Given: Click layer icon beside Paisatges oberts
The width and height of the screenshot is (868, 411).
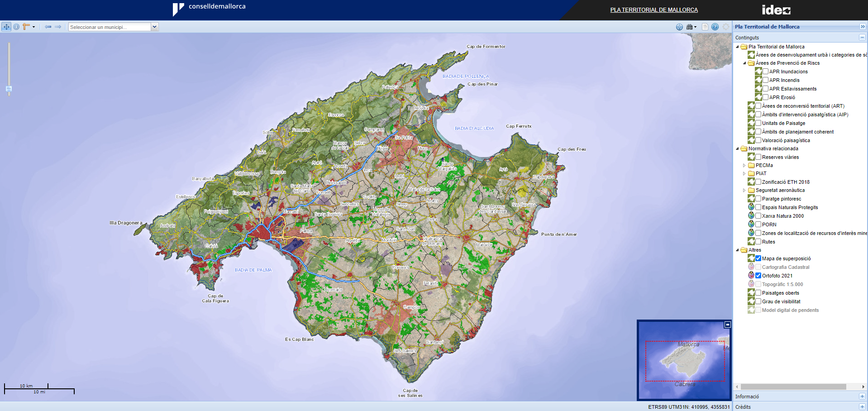Looking at the screenshot, I should [x=751, y=293].
